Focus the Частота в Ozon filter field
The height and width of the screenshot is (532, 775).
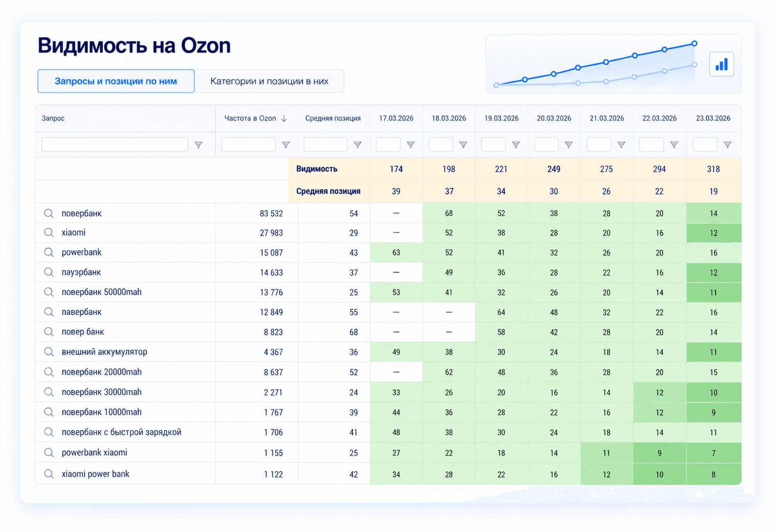pos(248,144)
